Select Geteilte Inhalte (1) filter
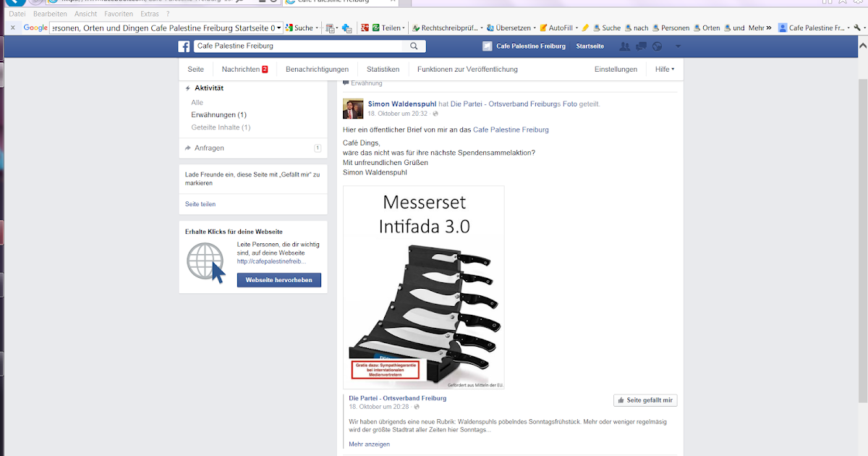Screen dimensions: 868x456 [x=221, y=127]
